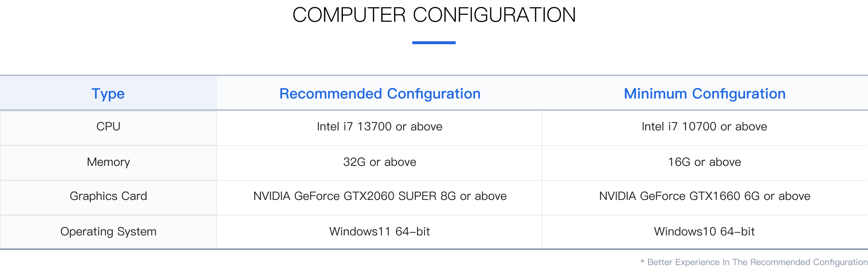
Task: Select the CPU row label
Action: (108, 126)
